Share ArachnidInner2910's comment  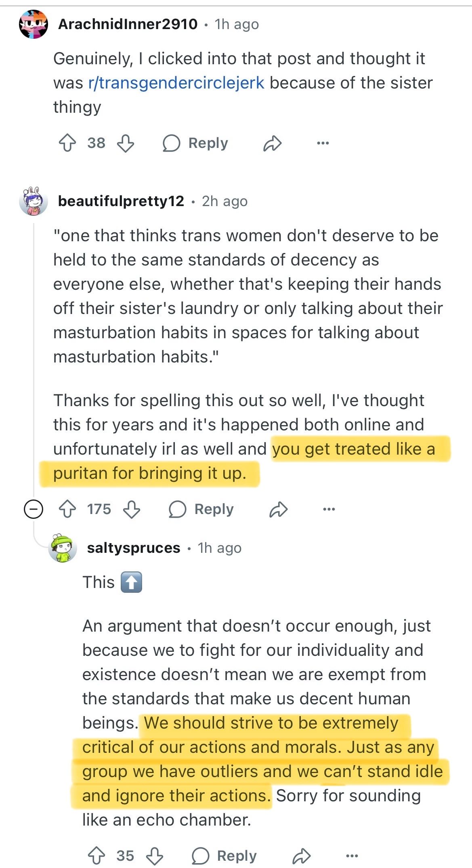tap(272, 143)
